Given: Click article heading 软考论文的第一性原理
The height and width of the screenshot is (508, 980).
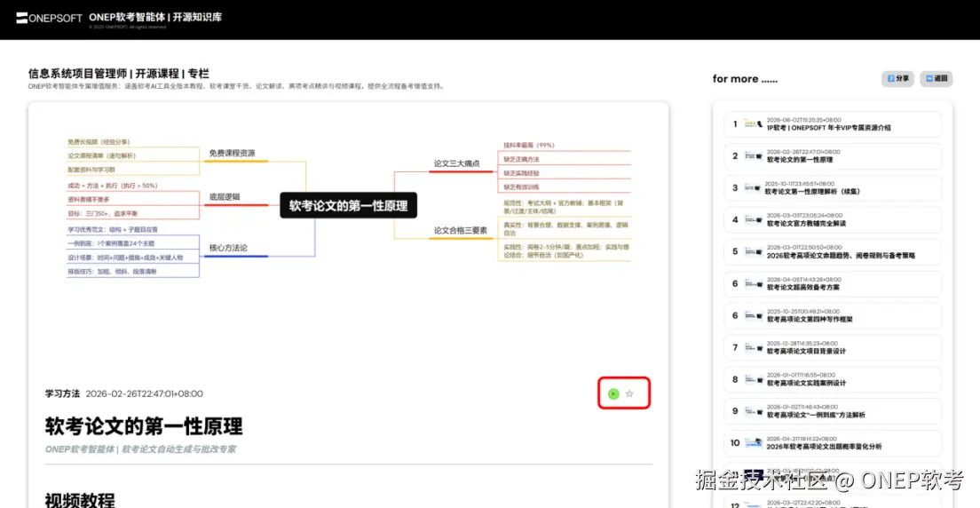Looking at the screenshot, I should (144, 426).
